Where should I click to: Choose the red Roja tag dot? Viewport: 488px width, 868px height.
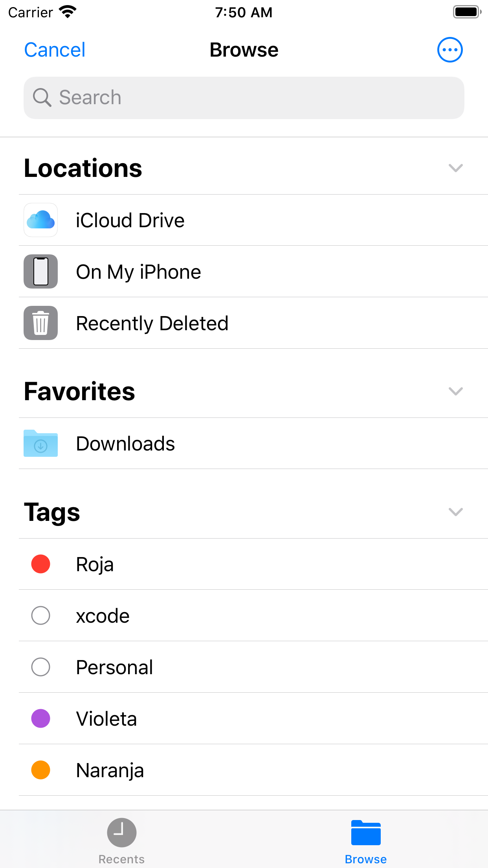[x=40, y=564]
